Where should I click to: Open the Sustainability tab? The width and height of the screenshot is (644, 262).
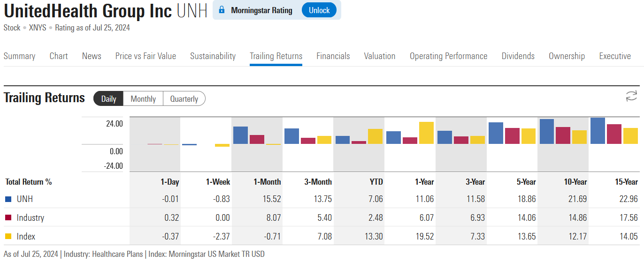click(x=213, y=56)
